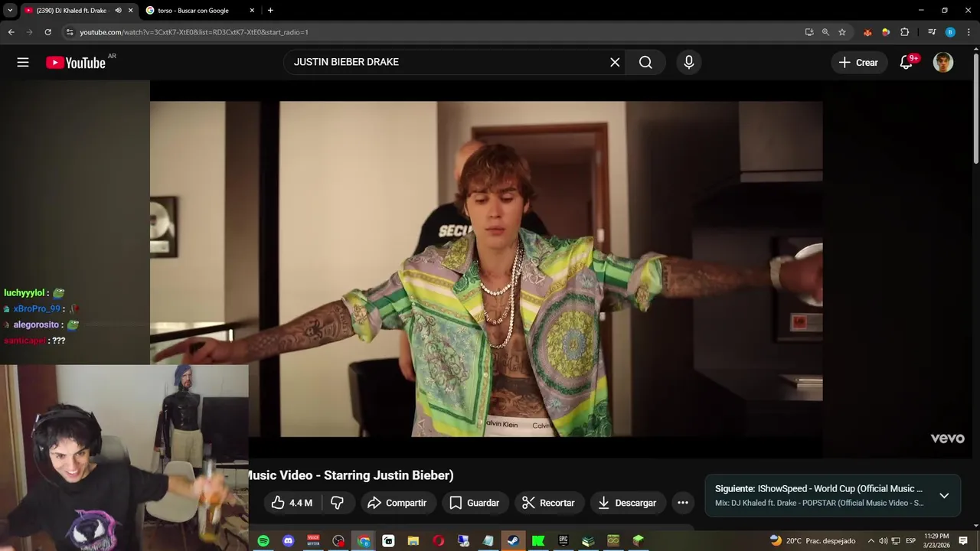The height and width of the screenshot is (551, 980).
Task: Open Steam from the taskbar
Action: click(x=513, y=541)
